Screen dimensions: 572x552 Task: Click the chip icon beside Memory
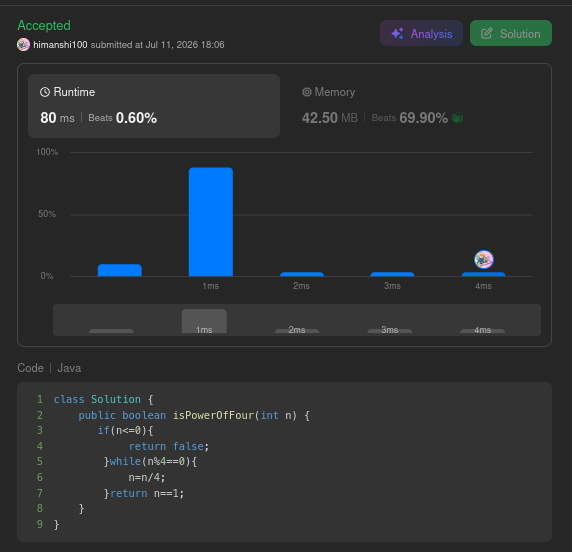(307, 92)
